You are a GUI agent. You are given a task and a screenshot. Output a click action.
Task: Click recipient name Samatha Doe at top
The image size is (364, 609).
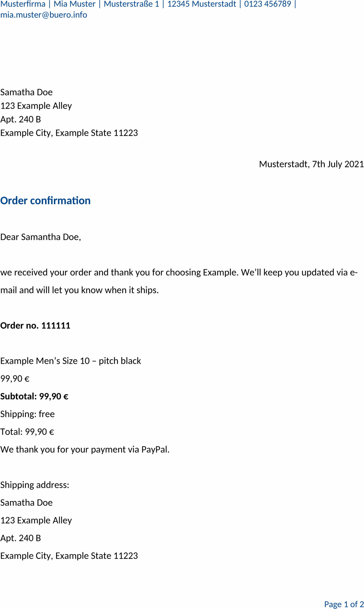coord(26,92)
